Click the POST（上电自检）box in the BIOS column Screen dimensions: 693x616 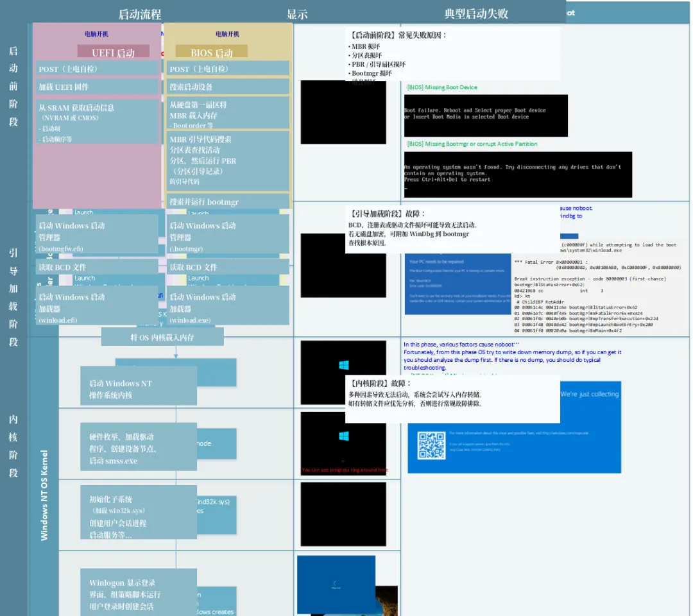227,67
